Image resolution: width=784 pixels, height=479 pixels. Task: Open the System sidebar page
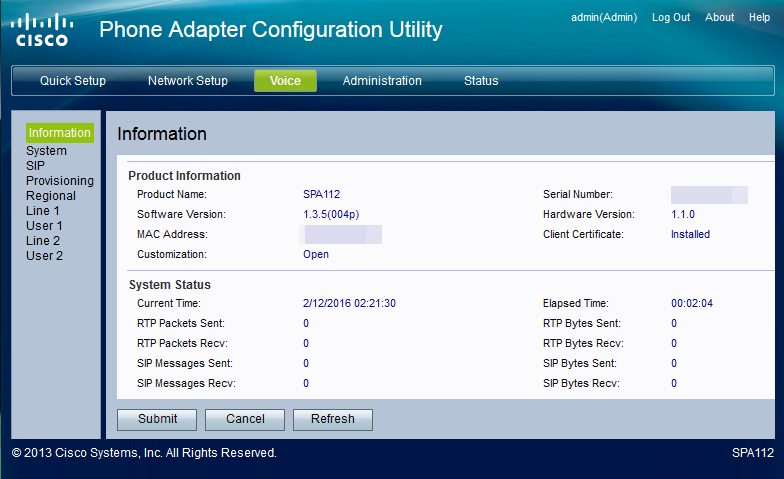[x=46, y=150]
